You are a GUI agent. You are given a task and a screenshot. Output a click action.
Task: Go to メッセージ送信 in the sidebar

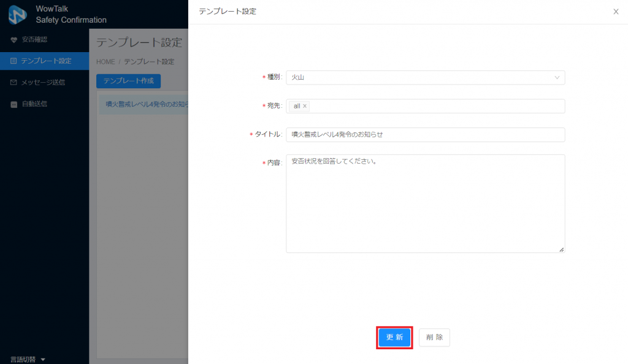[44, 82]
